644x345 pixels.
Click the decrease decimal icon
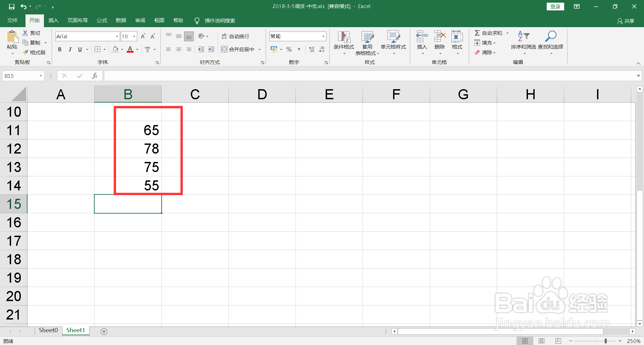322,49
